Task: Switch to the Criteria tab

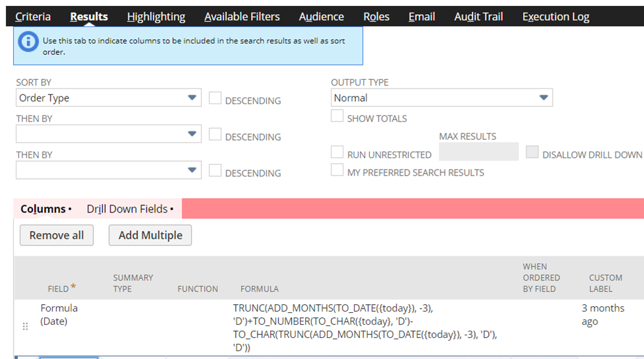Action: (x=33, y=16)
